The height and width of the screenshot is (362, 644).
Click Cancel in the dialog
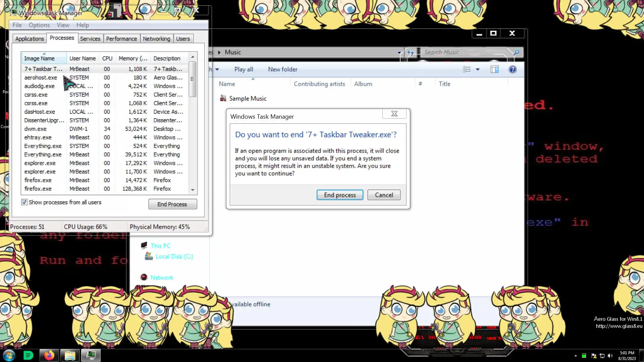pyautogui.click(x=384, y=195)
